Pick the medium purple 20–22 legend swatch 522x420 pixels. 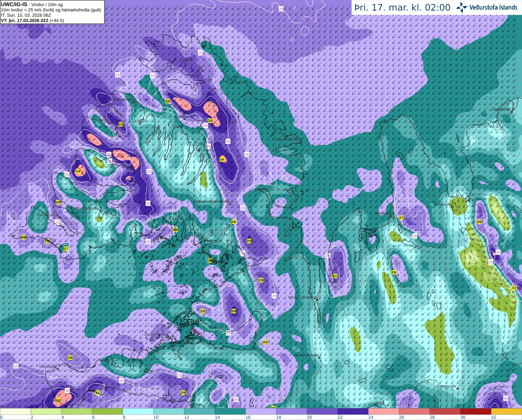point(322,411)
